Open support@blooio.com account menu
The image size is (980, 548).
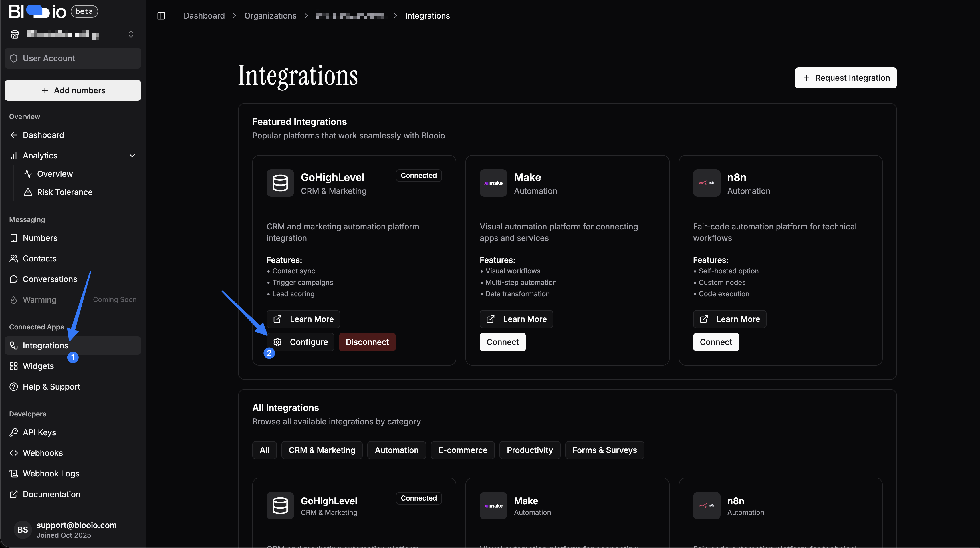(x=73, y=530)
